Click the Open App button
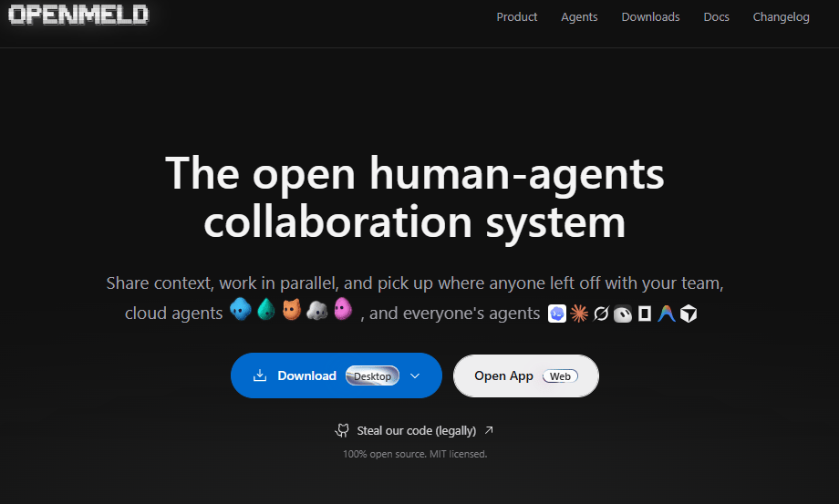Screen dimensions: 839x504 click(526, 375)
